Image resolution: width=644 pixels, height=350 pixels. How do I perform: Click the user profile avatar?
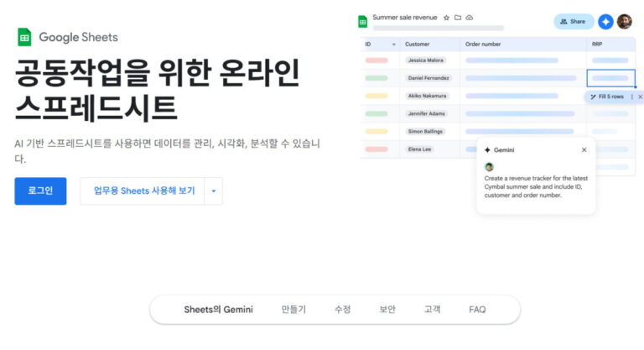(x=625, y=21)
